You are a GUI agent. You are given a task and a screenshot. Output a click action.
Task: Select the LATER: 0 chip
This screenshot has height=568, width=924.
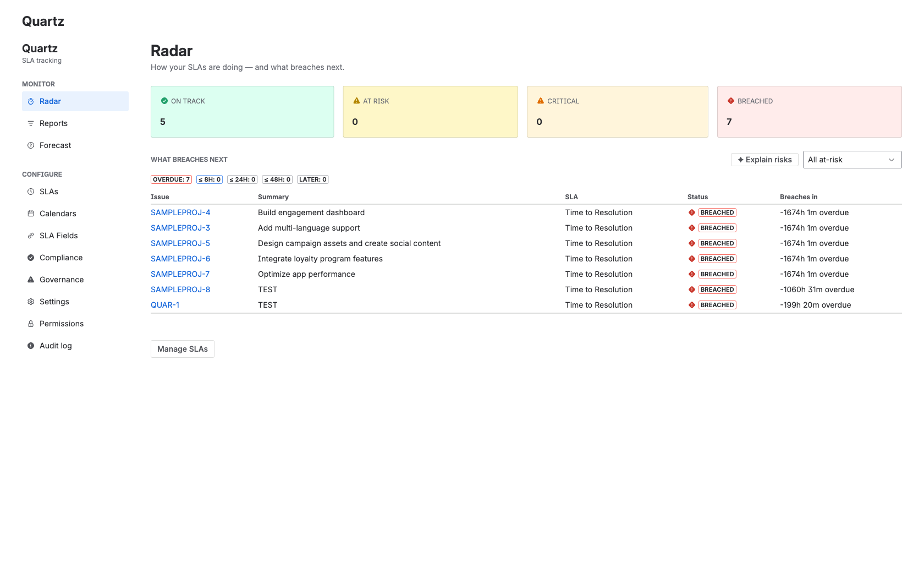tap(313, 179)
